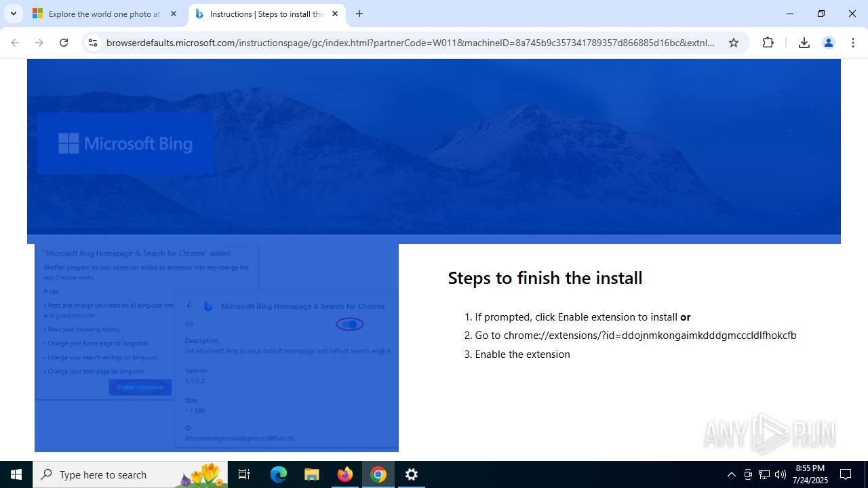
Task: Click 'Enable the extension' step text
Action: (522, 354)
